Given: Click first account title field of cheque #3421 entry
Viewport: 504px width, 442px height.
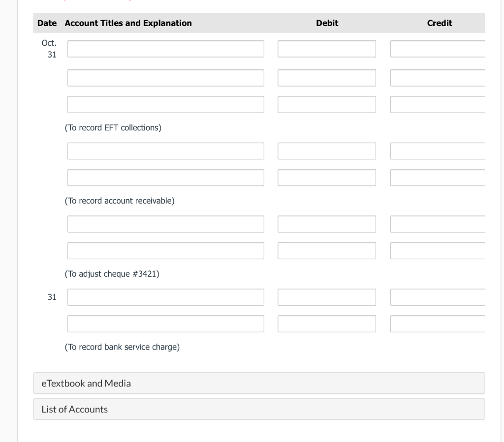Looking at the screenshot, I should coord(166,224).
